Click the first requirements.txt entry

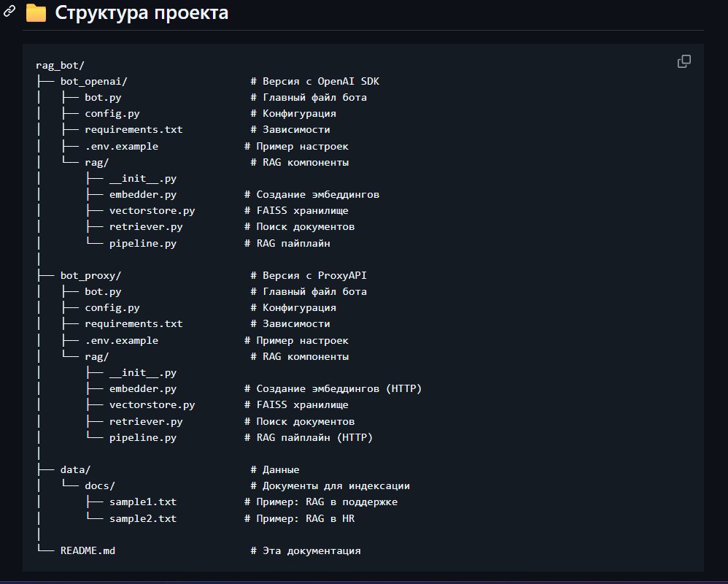(133, 129)
